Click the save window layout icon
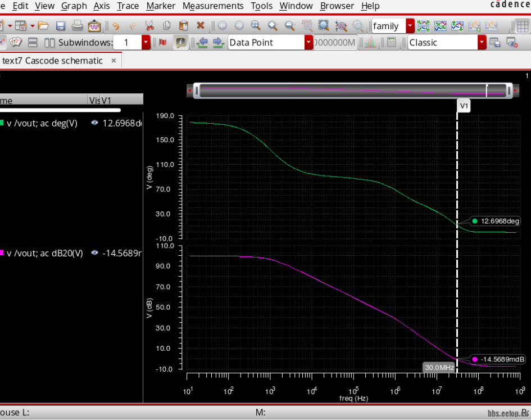Viewport: 531px width, 420px height. pyautogui.click(x=495, y=42)
